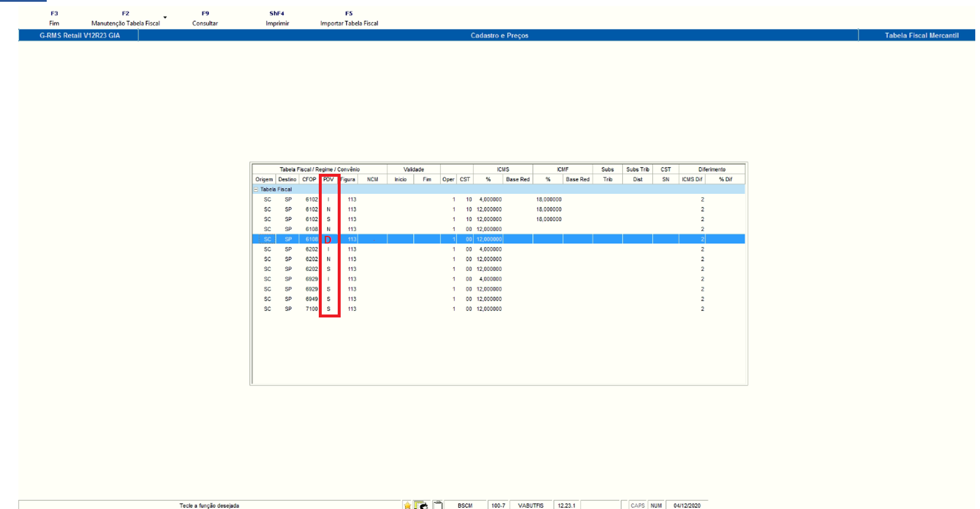Click the Origem SC cell in the CFOP 6949 row
Screen dimensions: 980x509
click(x=267, y=299)
